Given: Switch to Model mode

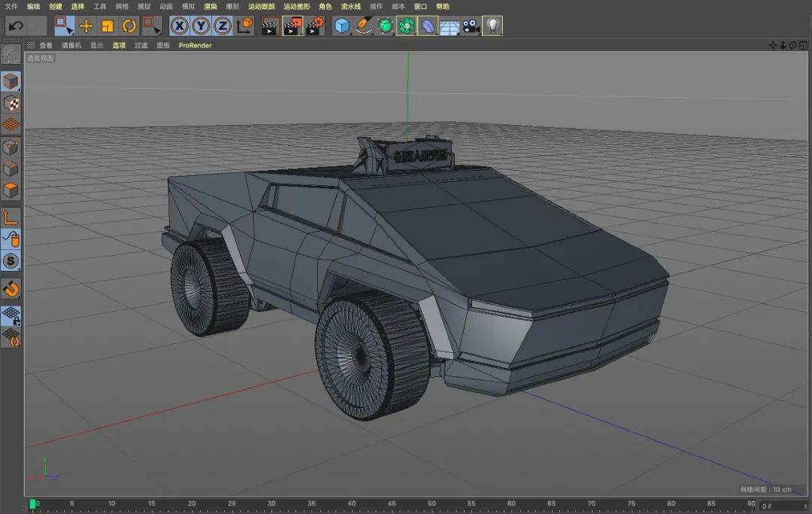Looking at the screenshot, I should point(11,81).
